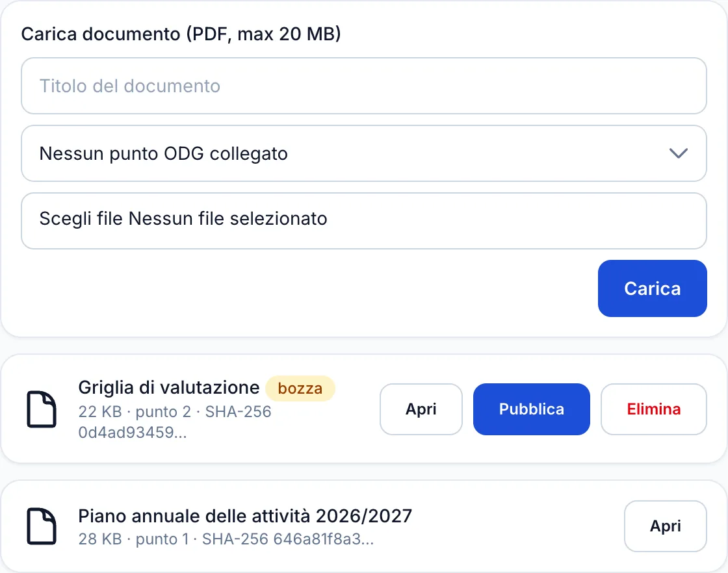
Task: Click the Titolo del documento input field
Action: pyautogui.click(x=363, y=86)
